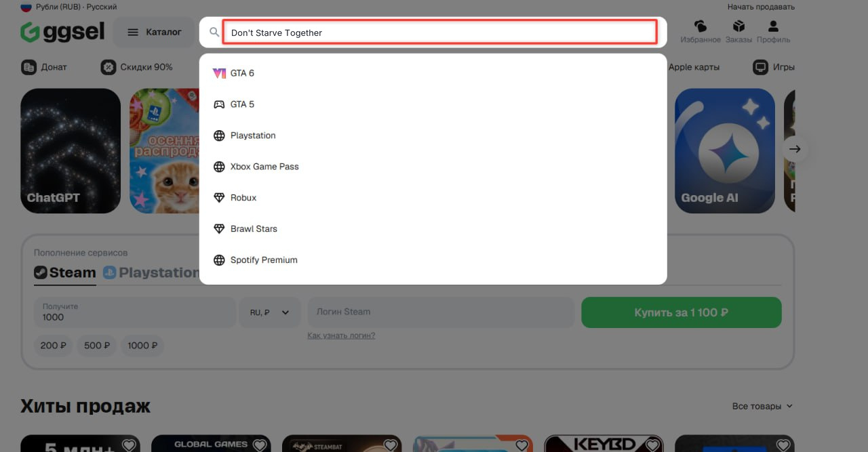Open the Каталог menu
Image resolution: width=868 pixels, height=452 pixels.
pyautogui.click(x=155, y=32)
